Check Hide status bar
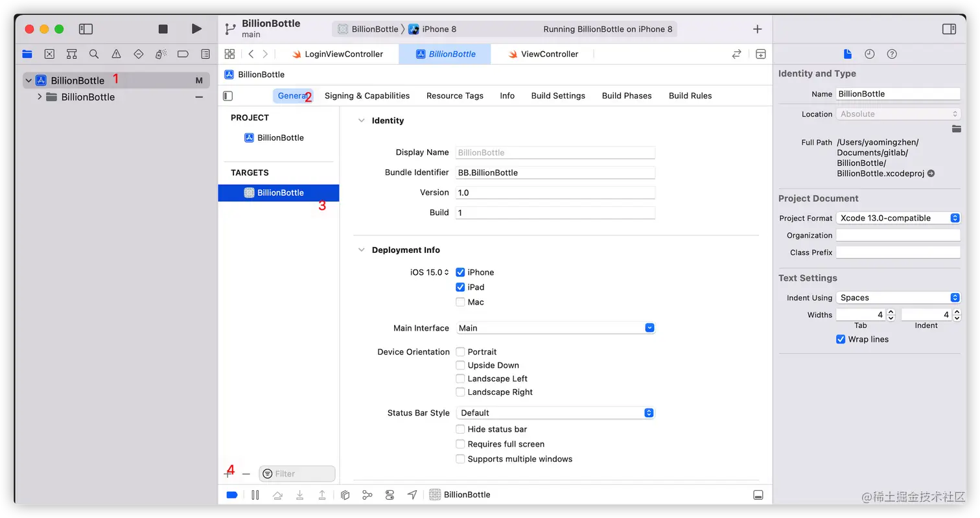This screenshot has width=980, height=518. [x=460, y=429]
